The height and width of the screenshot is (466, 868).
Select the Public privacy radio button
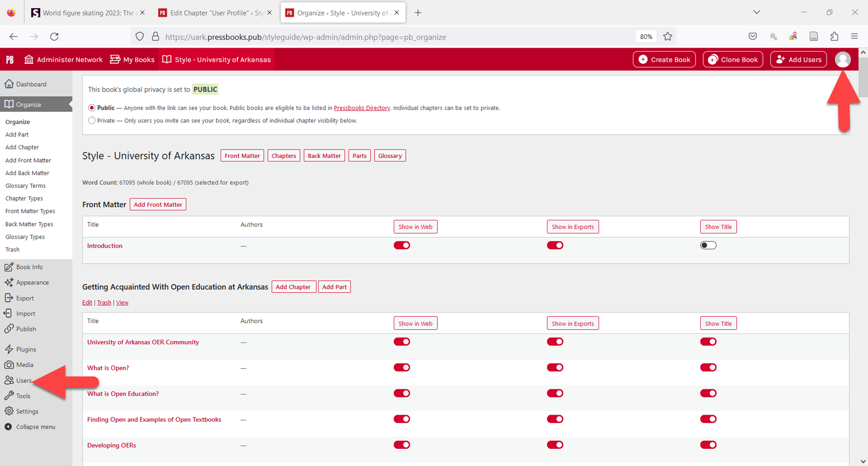[91, 108]
